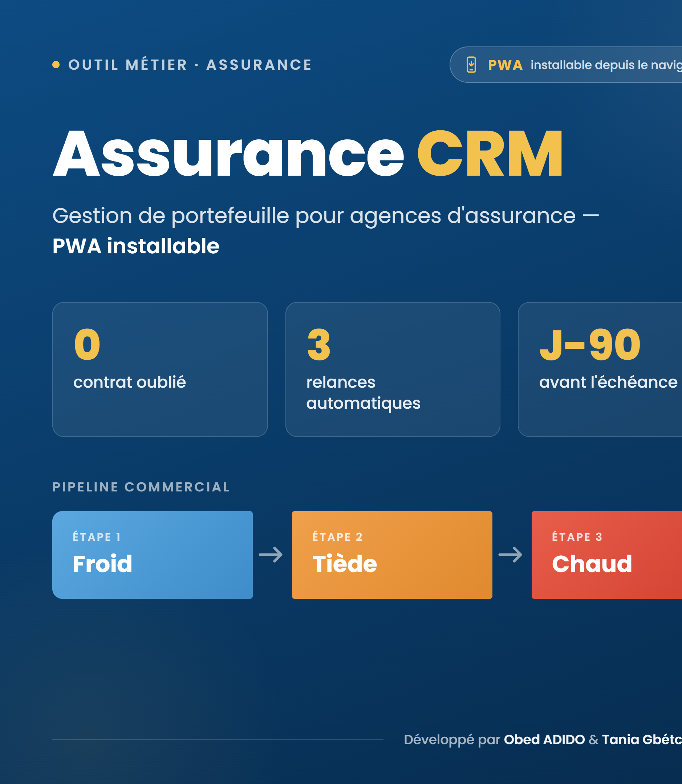Click the yellow dot before OUTIL MÉTIER
Image resolution: width=682 pixels, height=784 pixels.
(x=56, y=65)
